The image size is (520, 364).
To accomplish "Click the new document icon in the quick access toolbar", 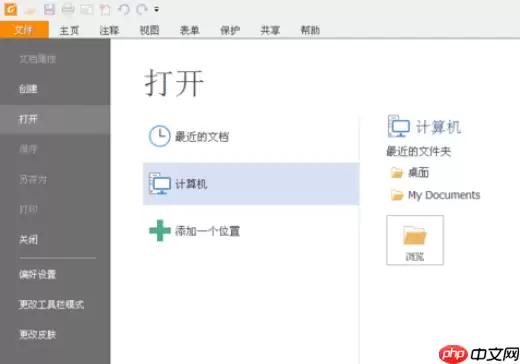I will tap(105, 10).
